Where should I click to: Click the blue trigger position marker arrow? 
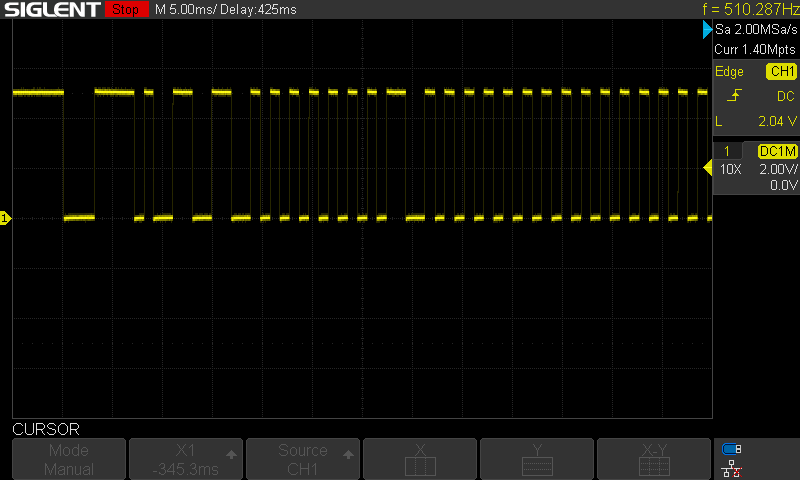707,30
